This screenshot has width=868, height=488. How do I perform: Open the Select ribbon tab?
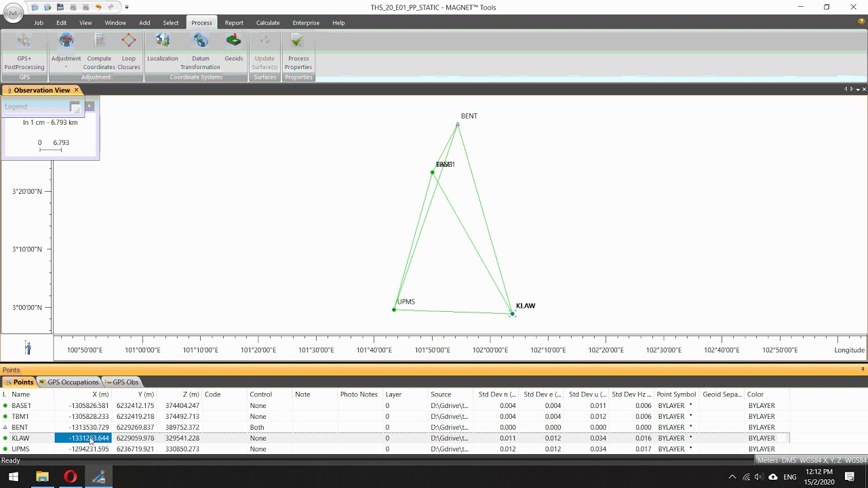171,22
